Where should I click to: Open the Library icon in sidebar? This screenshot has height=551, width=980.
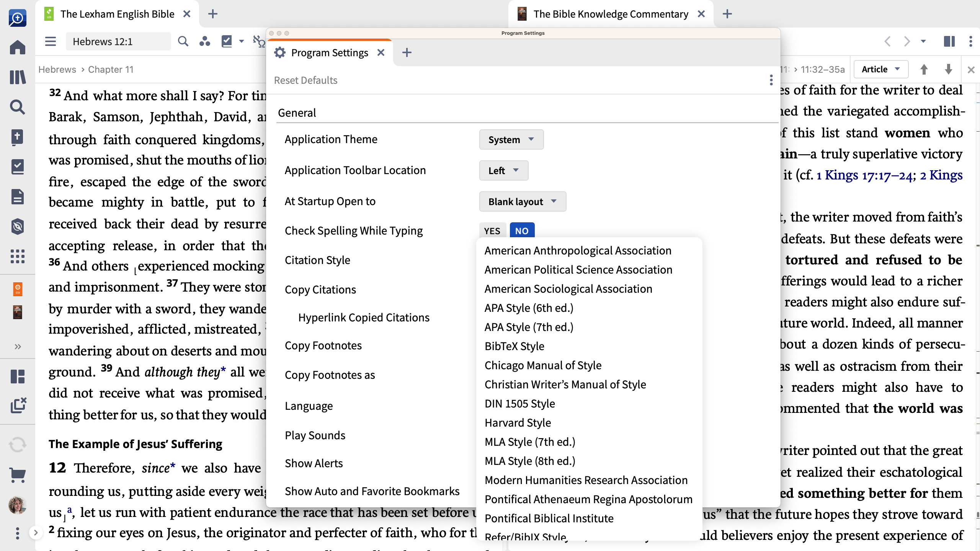[x=18, y=77]
